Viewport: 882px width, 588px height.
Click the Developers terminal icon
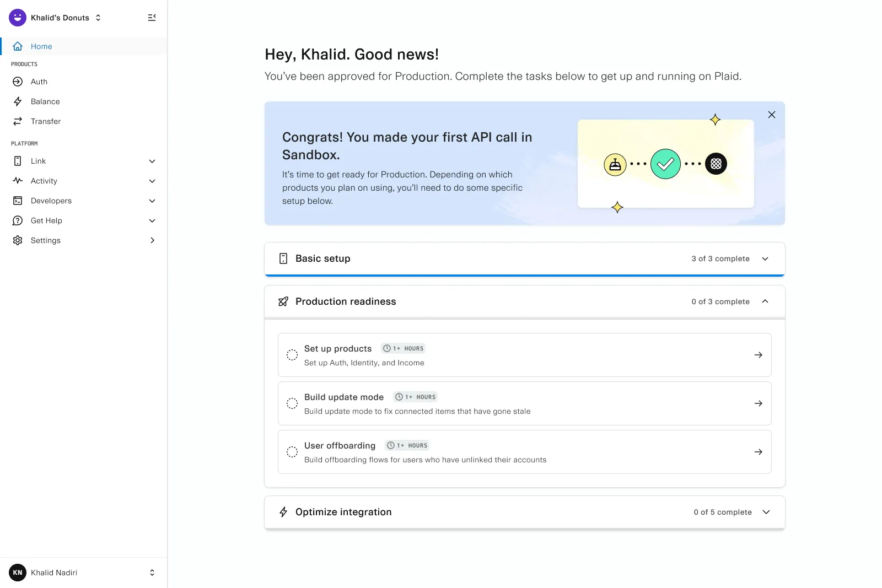pos(18,201)
